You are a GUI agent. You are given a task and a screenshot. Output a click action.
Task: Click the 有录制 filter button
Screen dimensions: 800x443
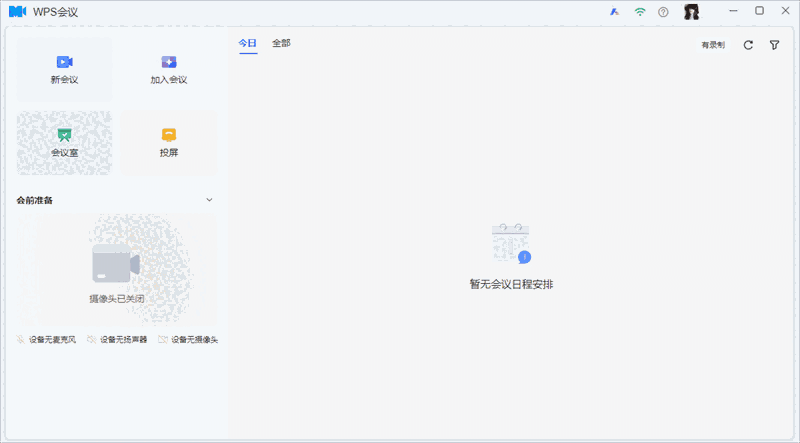coord(713,45)
